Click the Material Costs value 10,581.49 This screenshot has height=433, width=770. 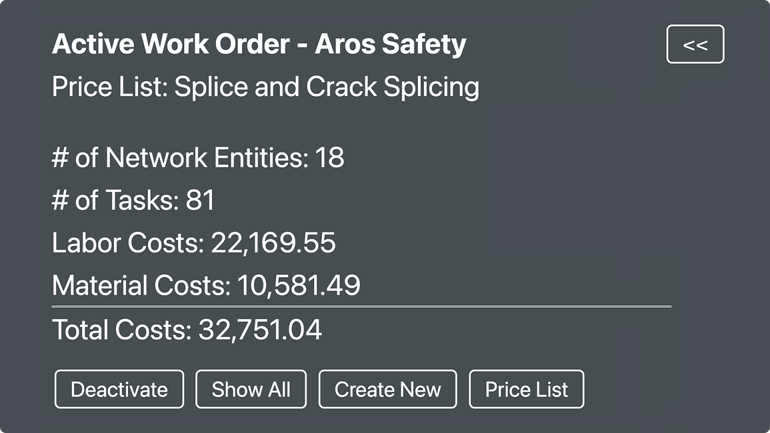[x=299, y=286]
